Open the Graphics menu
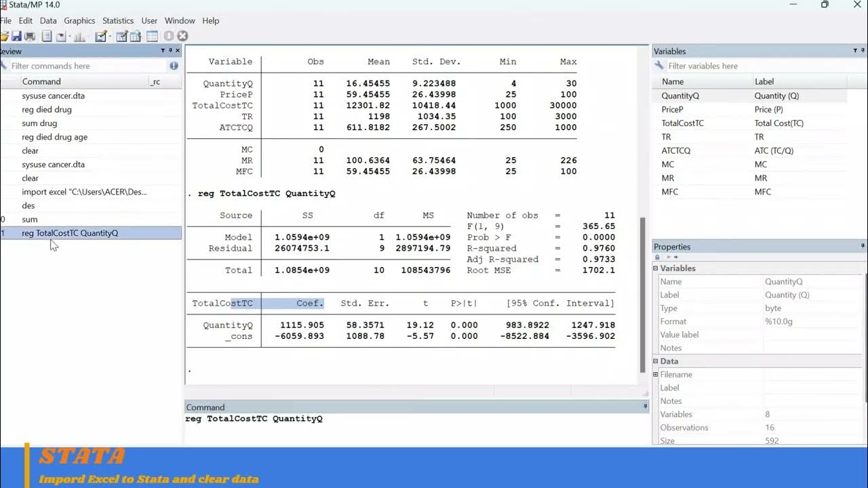This screenshot has height=488, width=868. [79, 21]
